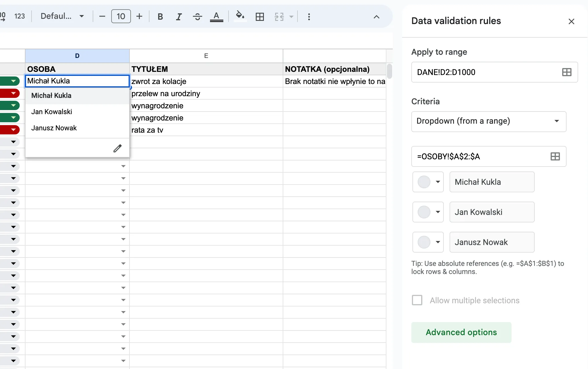Select Janusz Nowak from dropdown list
The height and width of the screenshot is (369, 588).
point(54,127)
